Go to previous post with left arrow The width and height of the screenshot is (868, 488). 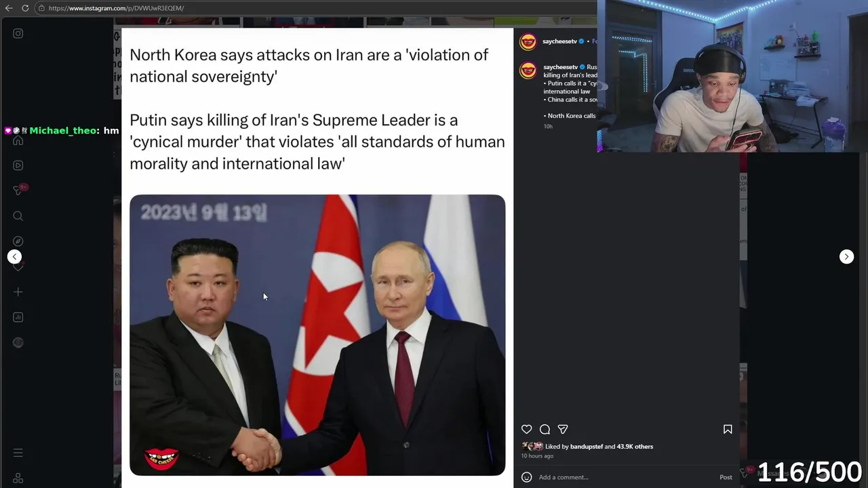14,256
